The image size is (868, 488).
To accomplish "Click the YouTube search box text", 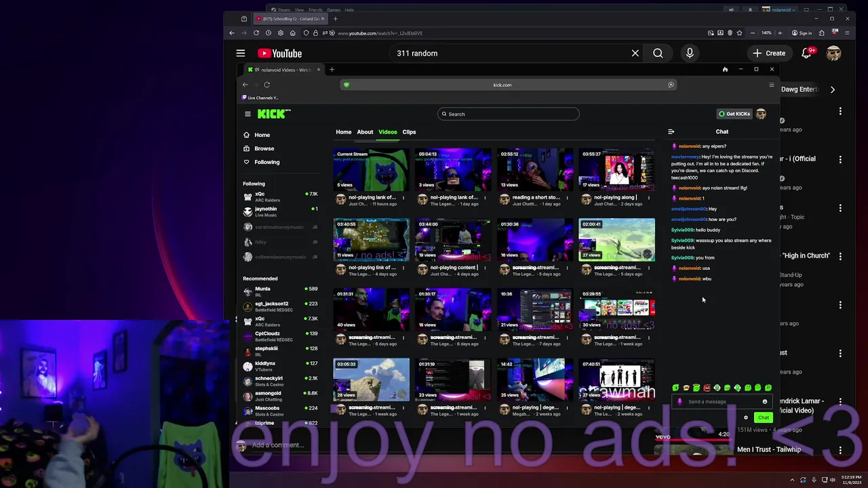I will [x=417, y=53].
